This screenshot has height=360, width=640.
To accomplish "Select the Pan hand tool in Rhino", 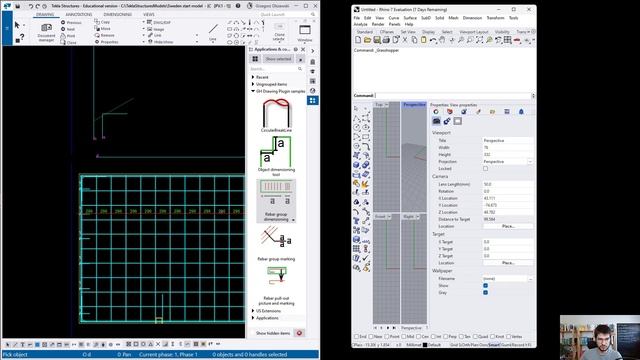I will (442, 40).
